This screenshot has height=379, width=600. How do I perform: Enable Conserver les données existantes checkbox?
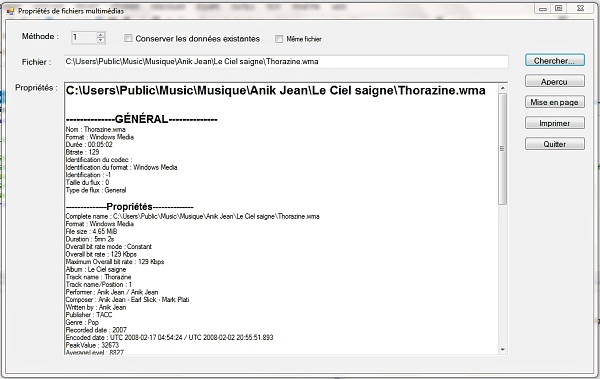128,38
